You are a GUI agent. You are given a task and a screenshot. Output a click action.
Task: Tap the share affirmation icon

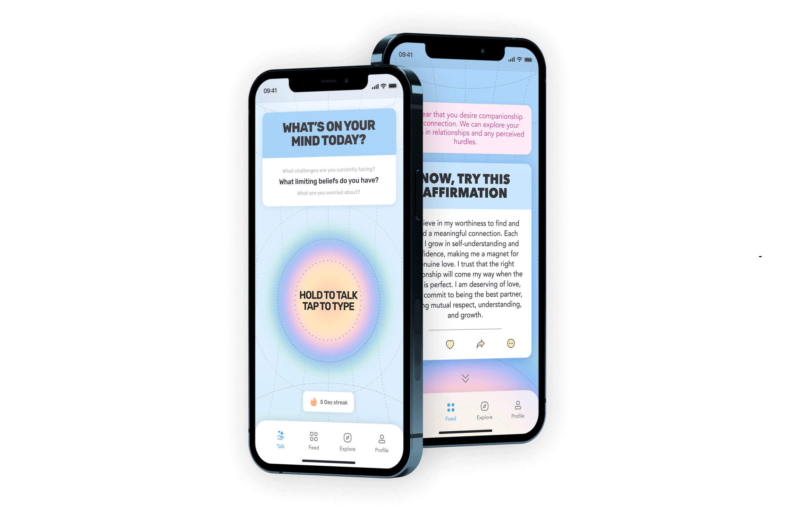(x=480, y=343)
